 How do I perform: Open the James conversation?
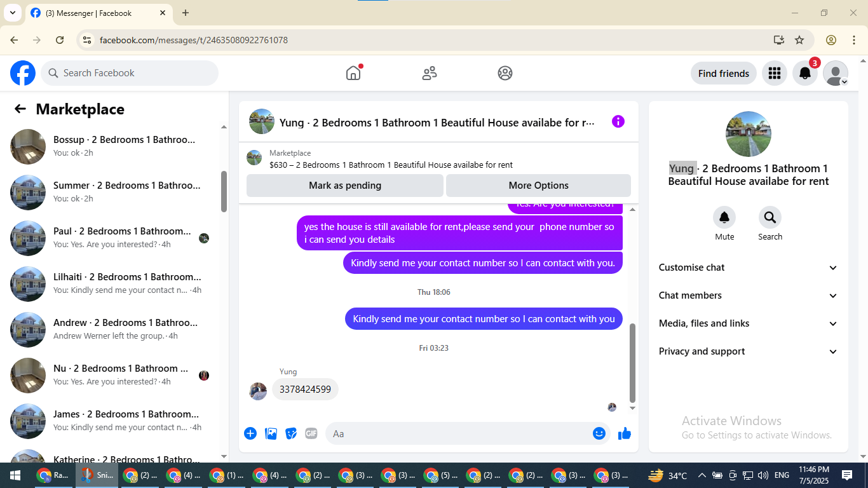[111, 421]
